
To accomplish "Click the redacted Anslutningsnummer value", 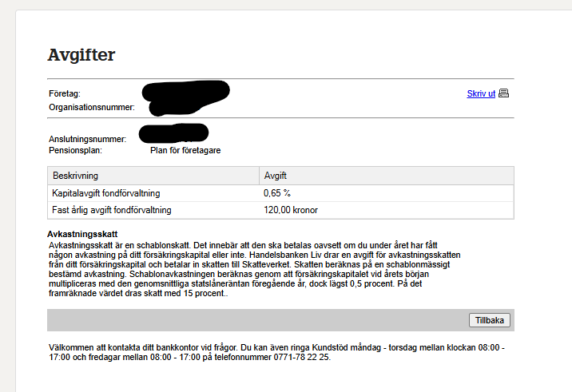I will (x=173, y=133).
